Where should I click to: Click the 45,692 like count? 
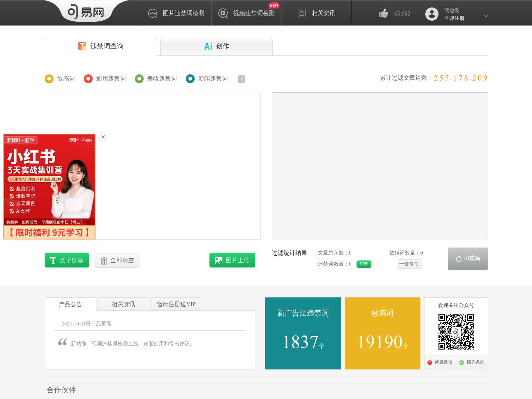[x=402, y=14]
